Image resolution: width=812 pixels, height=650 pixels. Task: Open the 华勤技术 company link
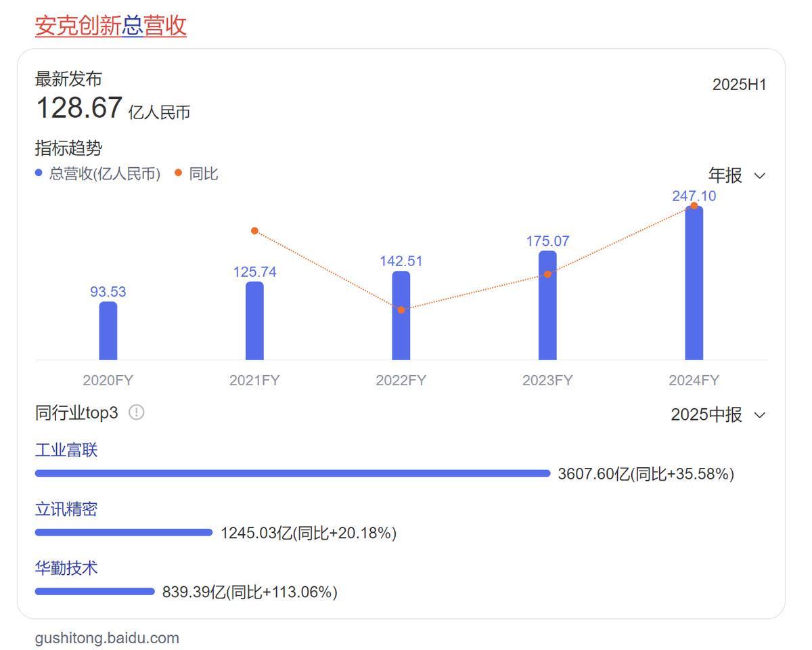click(x=66, y=568)
